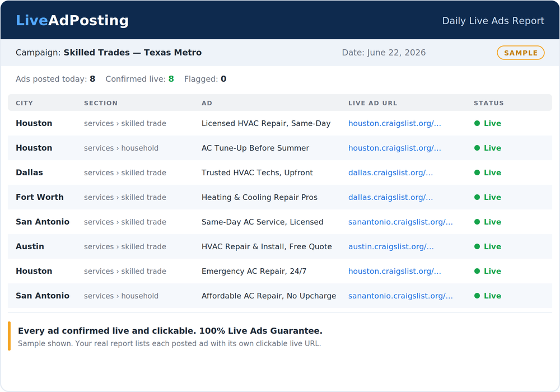This screenshot has height=392, width=560.
Task: Select 'Affordable AC Repair, No Upcharge' text
Action: [269, 296]
